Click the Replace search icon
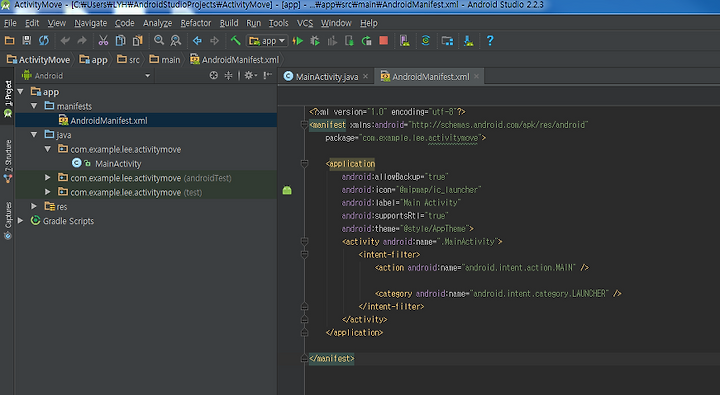 click(176, 41)
